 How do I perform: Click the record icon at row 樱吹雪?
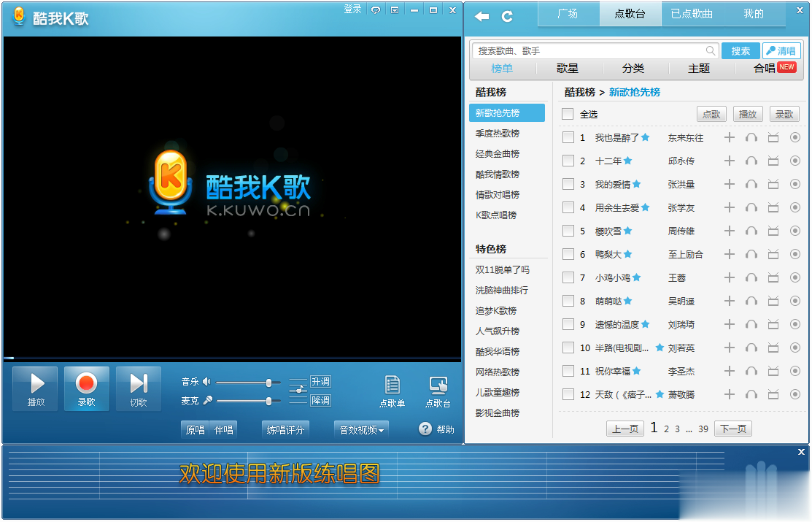click(794, 231)
